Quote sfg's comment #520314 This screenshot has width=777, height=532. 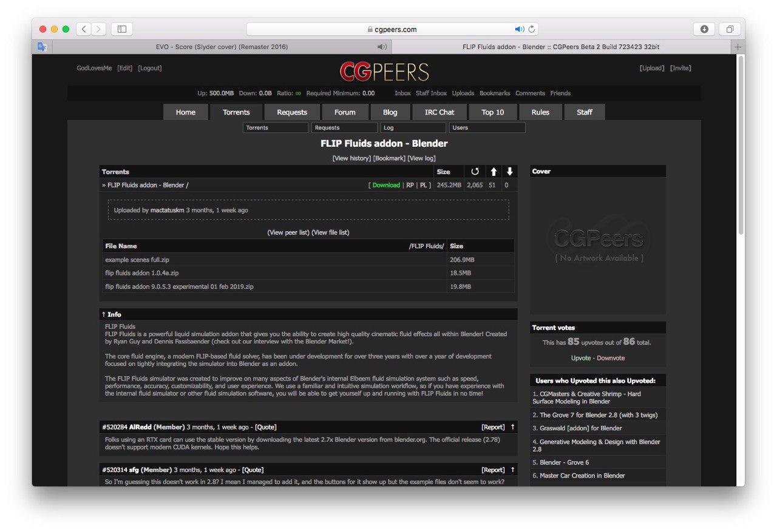click(x=253, y=470)
